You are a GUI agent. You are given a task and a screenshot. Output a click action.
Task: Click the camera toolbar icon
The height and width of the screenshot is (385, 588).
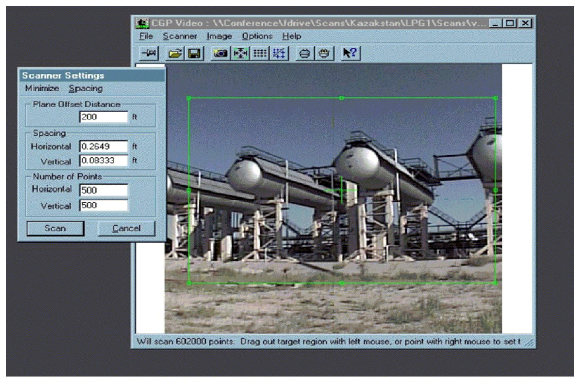click(x=220, y=53)
